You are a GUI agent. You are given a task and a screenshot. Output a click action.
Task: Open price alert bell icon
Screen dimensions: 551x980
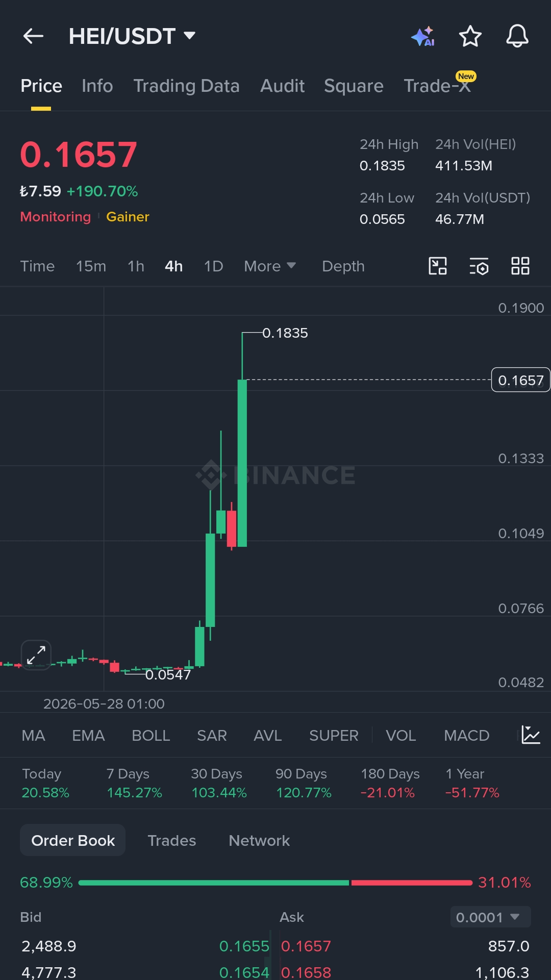pyautogui.click(x=517, y=36)
